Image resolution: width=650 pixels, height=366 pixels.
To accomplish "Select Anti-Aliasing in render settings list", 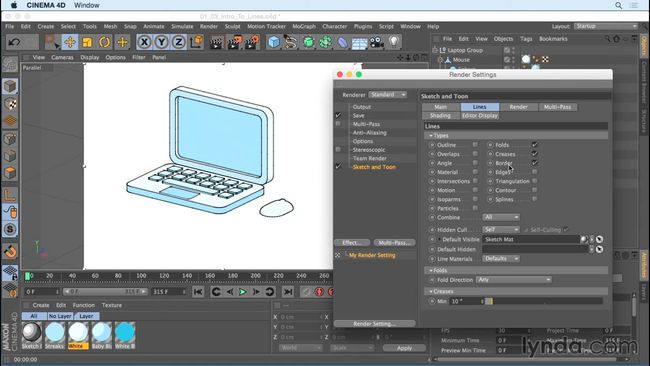I will tap(369, 133).
